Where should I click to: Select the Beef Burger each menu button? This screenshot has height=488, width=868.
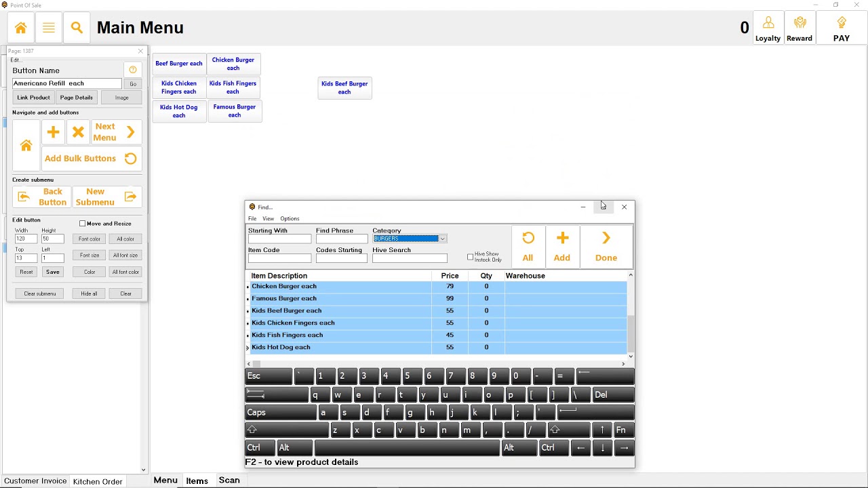tap(179, 64)
